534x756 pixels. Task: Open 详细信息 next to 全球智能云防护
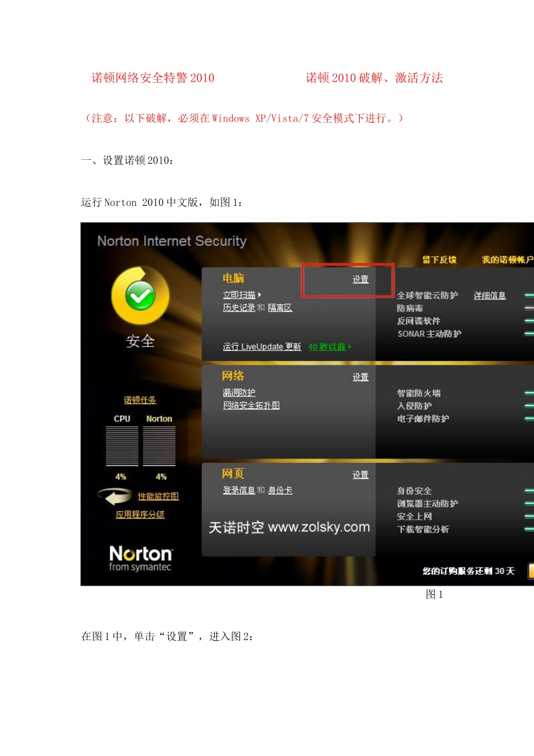[x=490, y=296]
